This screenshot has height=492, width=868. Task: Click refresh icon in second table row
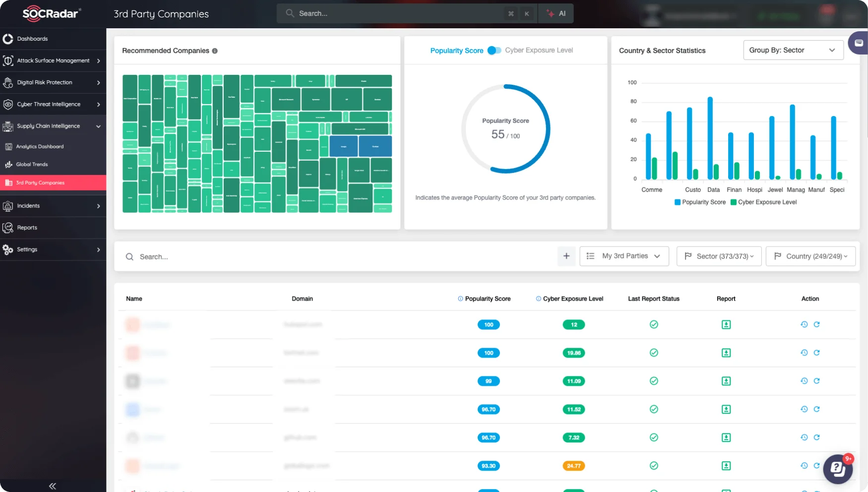(816, 353)
